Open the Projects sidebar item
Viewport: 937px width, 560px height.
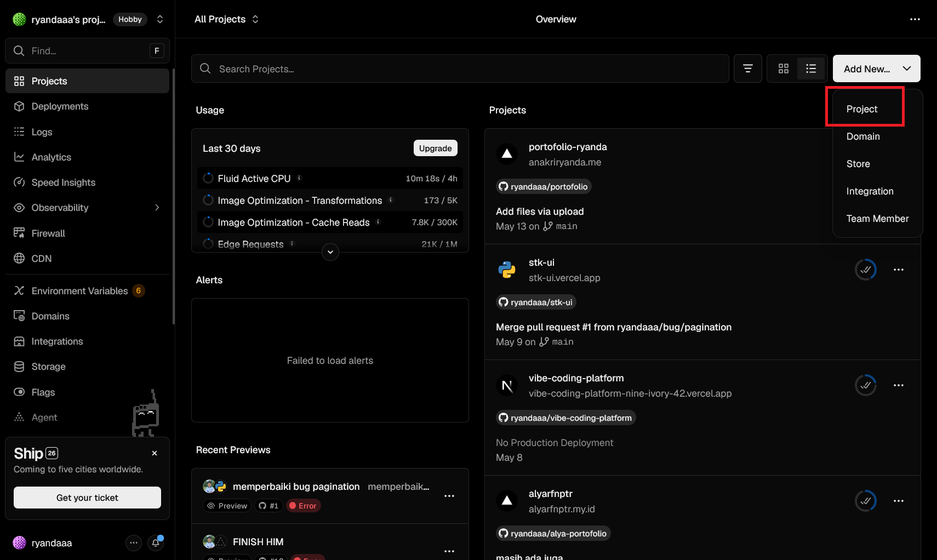click(87, 81)
